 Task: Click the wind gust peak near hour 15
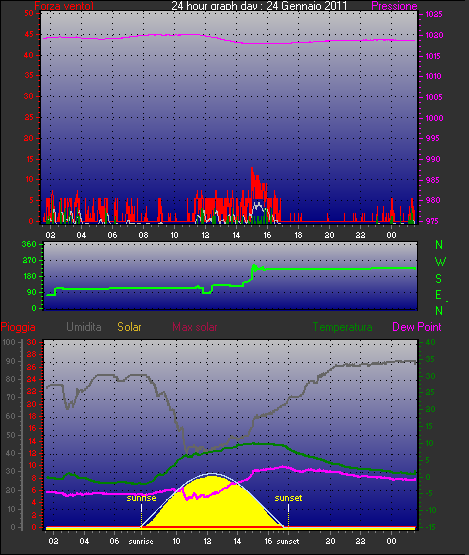pyautogui.click(x=252, y=168)
